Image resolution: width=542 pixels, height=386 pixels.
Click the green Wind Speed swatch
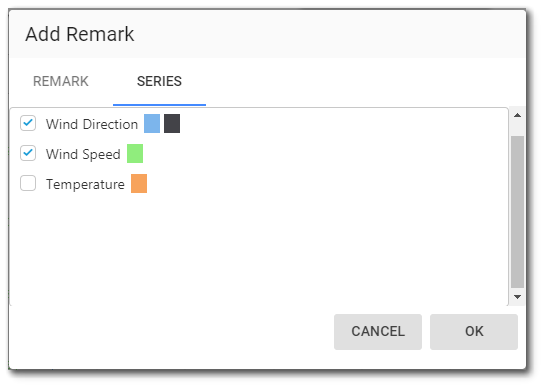[x=135, y=154]
